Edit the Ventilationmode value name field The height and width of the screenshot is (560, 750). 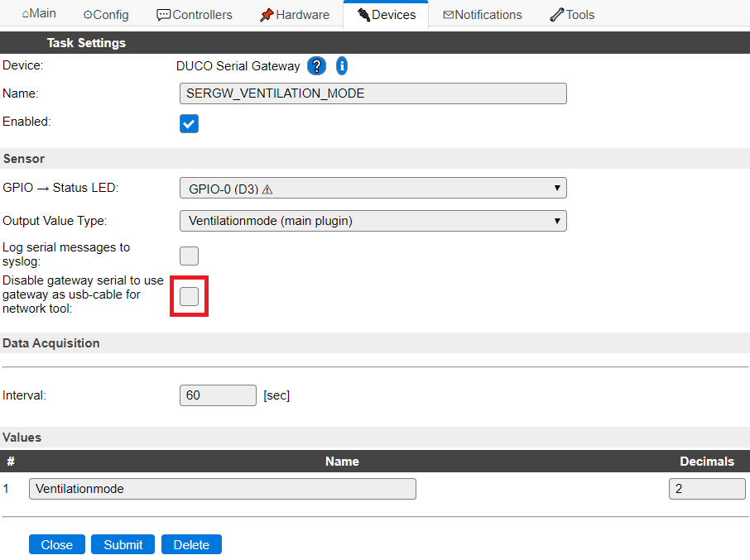point(223,489)
